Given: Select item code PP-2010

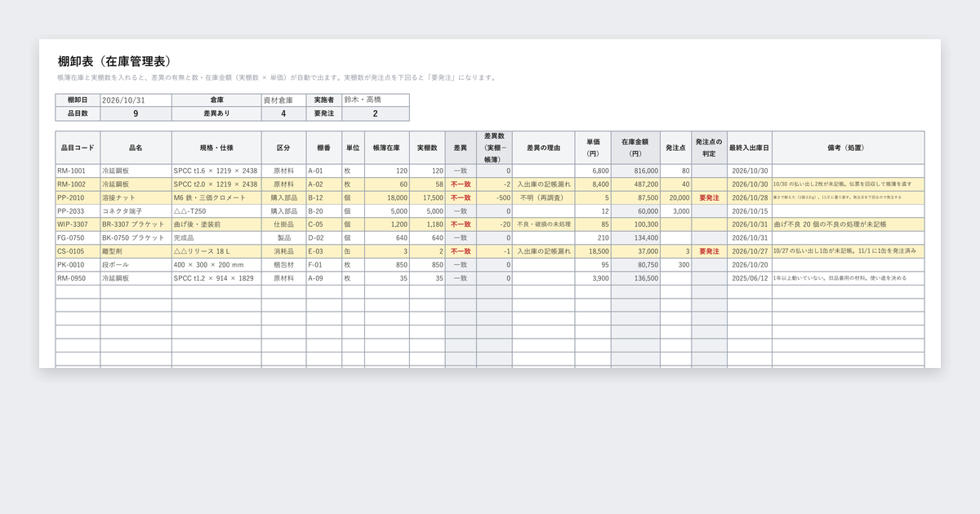Looking at the screenshot, I should click(78, 197).
